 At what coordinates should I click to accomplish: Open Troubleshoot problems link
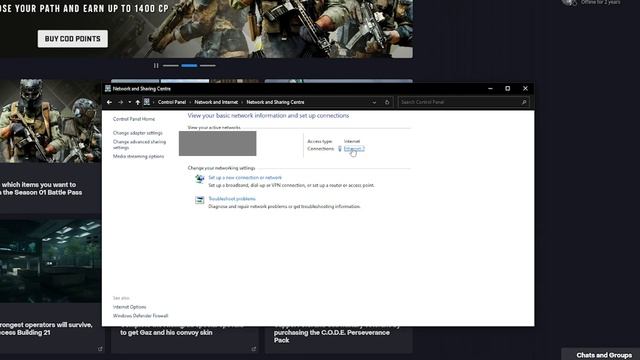click(x=232, y=199)
